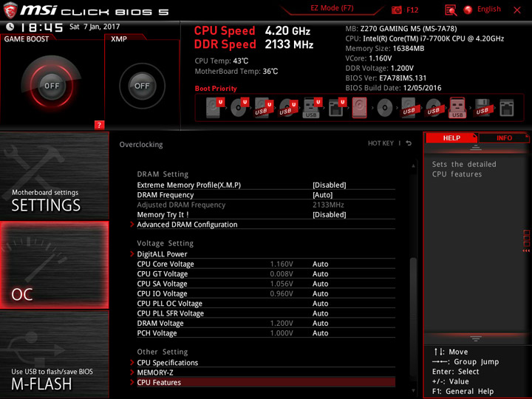Image resolution: width=532 pixels, height=399 pixels.
Task: Open the SETTINGS motherboard settings section
Action: coord(54,176)
